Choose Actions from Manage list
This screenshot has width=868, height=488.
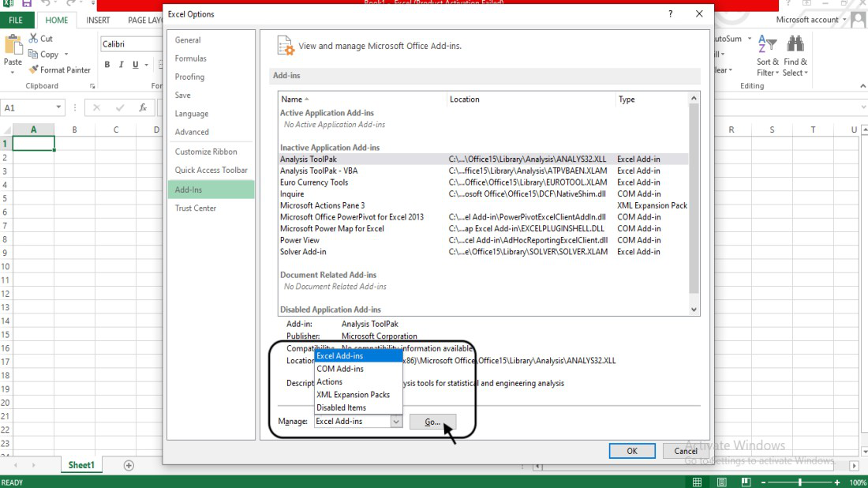pos(358,381)
